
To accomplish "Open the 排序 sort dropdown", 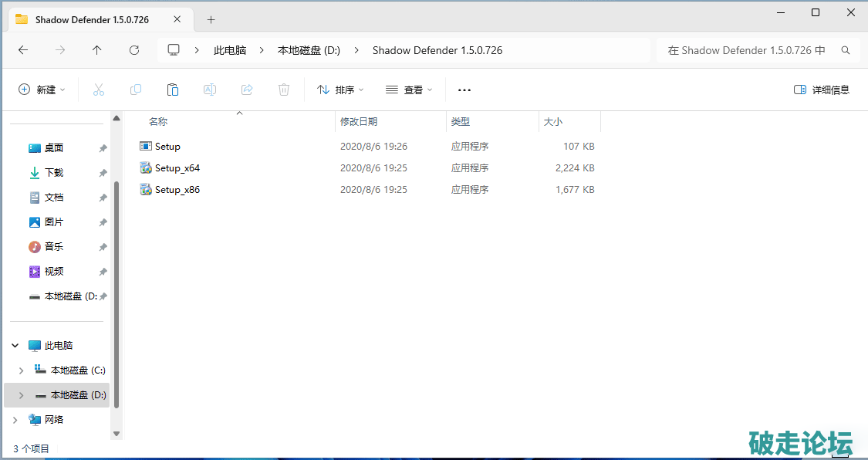I will tap(340, 90).
